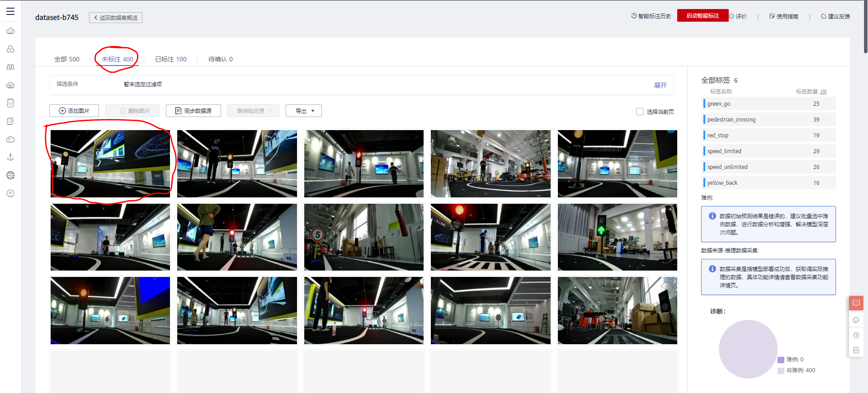
Task: Click the 添加图片 button
Action: (74, 111)
